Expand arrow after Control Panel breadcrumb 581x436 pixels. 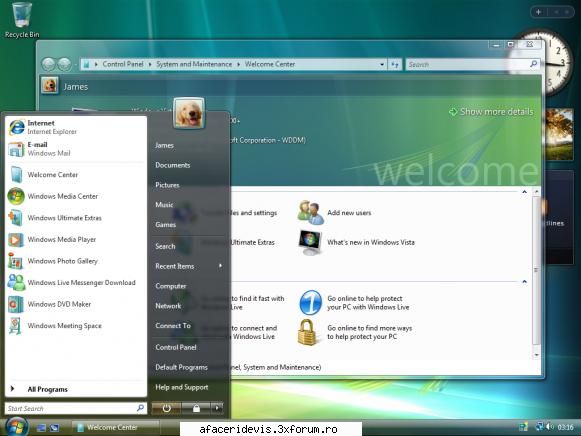[x=150, y=64]
